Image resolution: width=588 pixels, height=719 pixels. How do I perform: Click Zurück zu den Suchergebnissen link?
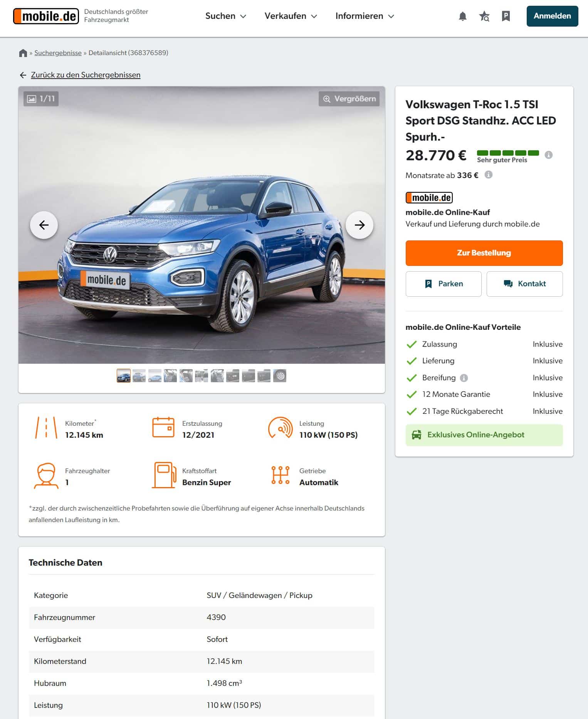point(86,75)
